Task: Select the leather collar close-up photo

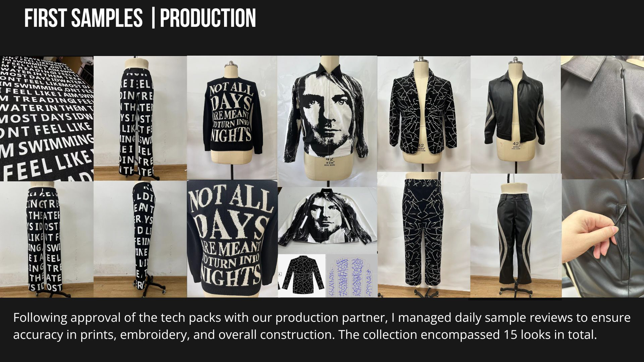Action: coord(602,117)
